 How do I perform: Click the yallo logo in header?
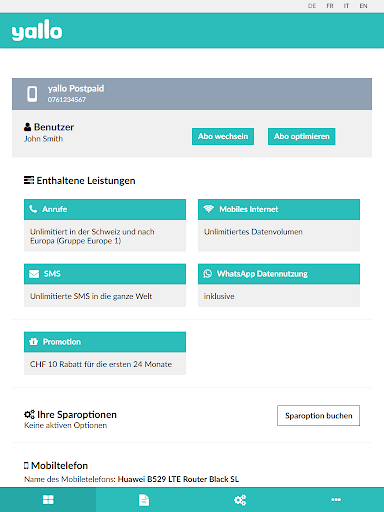tap(37, 30)
